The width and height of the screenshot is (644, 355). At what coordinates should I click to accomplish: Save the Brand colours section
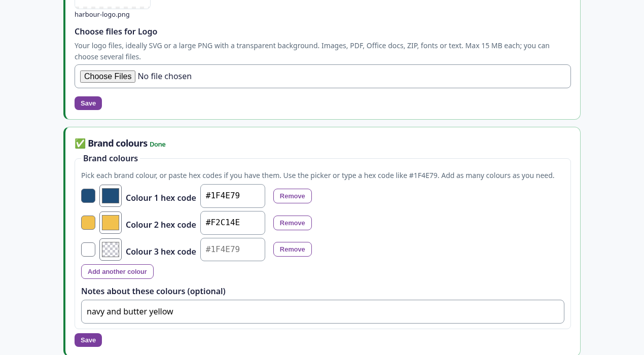click(88, 340)
